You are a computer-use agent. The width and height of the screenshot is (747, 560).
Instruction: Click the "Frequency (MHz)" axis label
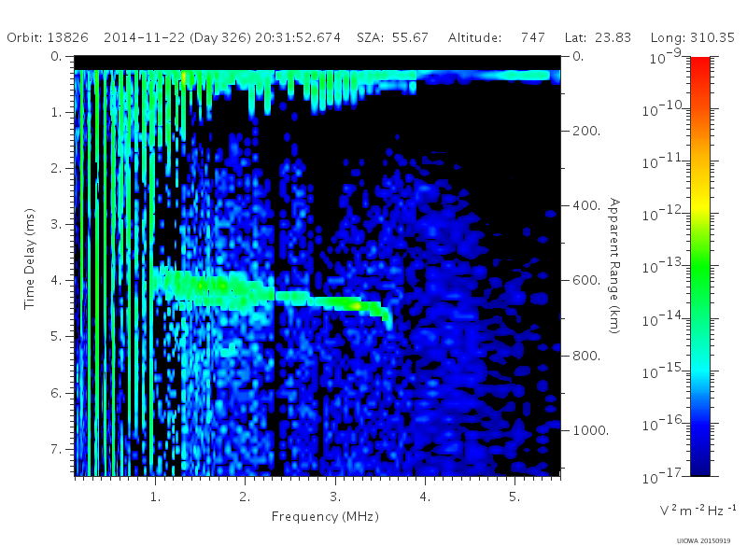(x=325, y=517)
